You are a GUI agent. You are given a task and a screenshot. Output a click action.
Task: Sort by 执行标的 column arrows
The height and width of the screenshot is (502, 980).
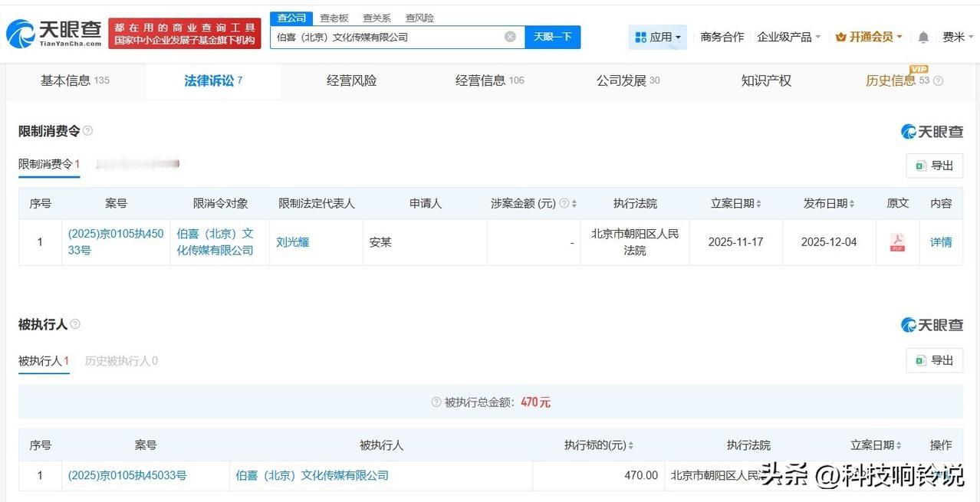point(631,445)
